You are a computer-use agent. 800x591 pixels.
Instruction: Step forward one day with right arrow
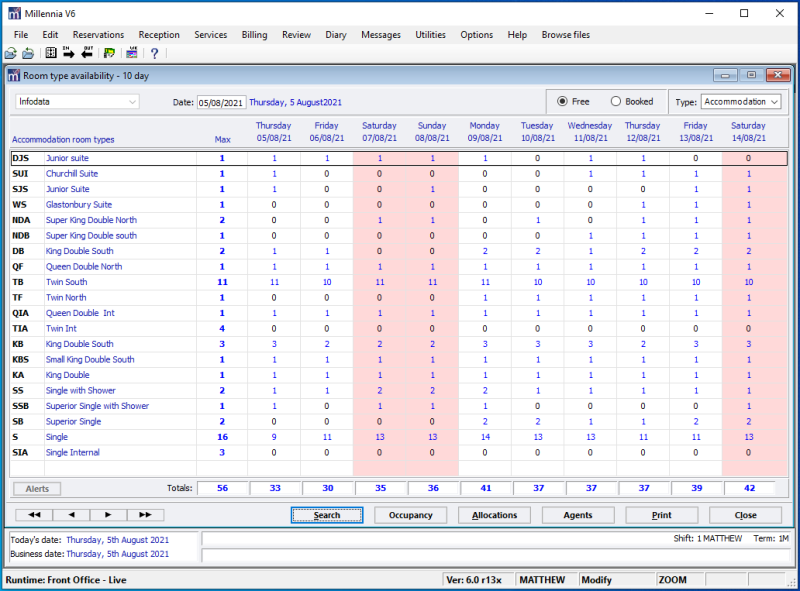(108, 515)
